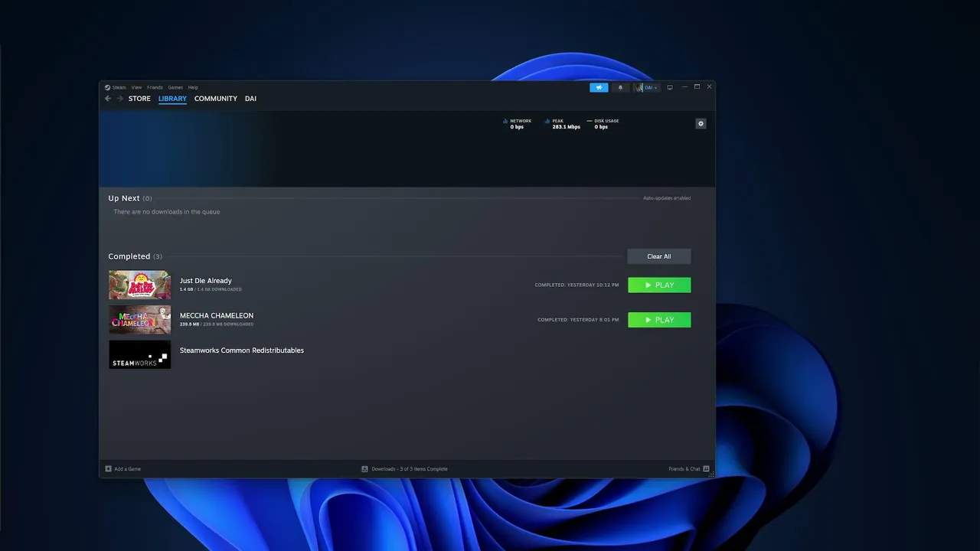Click the Up Next heading
Screen dimensions: 980x551
click(124, 198)
